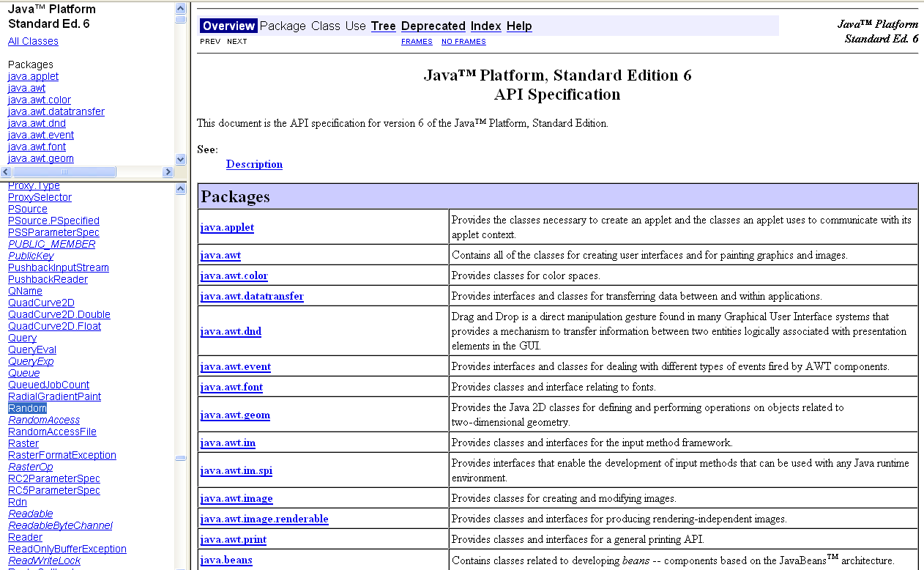Click the PREV navigation text
Image resolution: width=924 pixels, height=570 pixels.
click(210, 42)
